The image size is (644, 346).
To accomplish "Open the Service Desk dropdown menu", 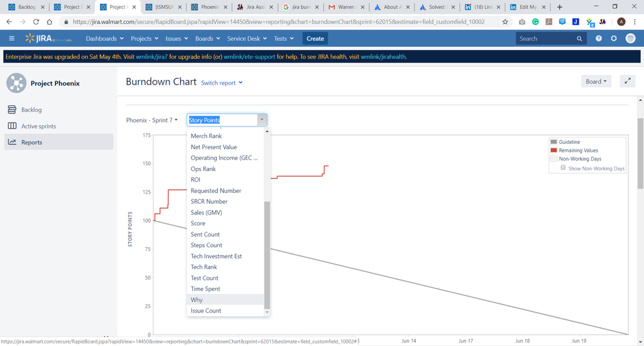I will (247, 38).
